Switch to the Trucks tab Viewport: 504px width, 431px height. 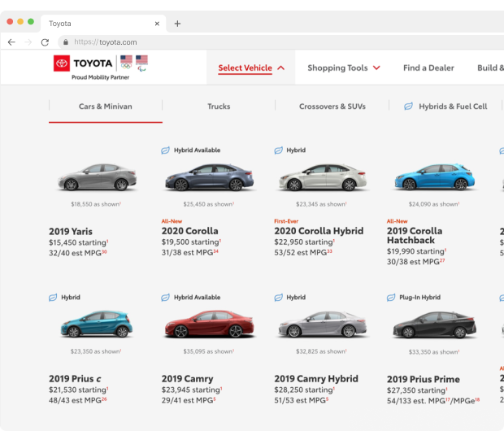tap(219, 107)
